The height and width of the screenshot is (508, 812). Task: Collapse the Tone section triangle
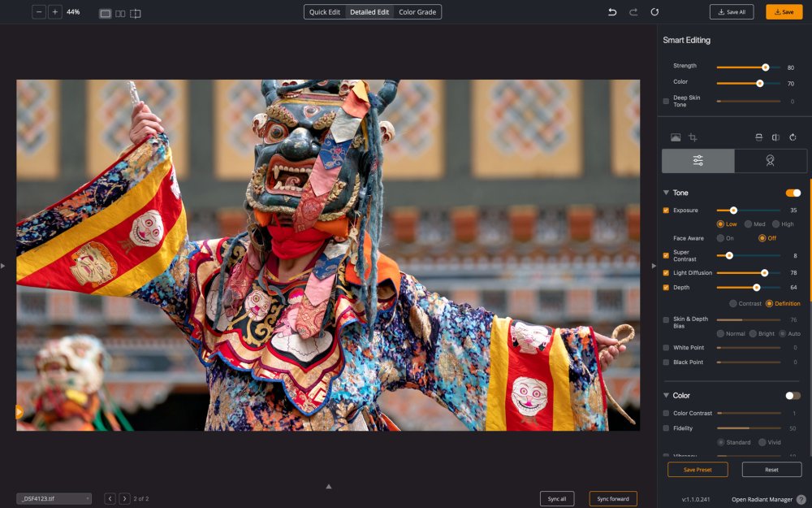point(666,193)
